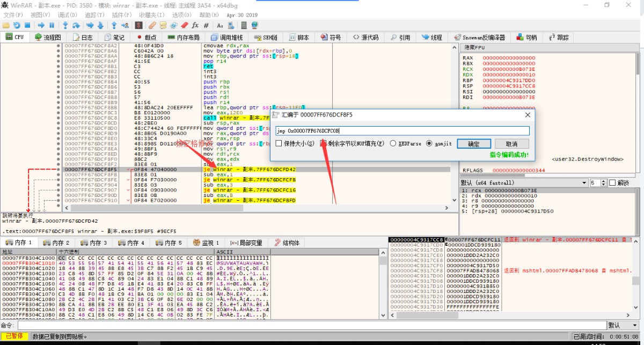The height and width of the screenshot is (345, 644).
Task: Click the 已暂停 status indicator
Action: point(14,336)
